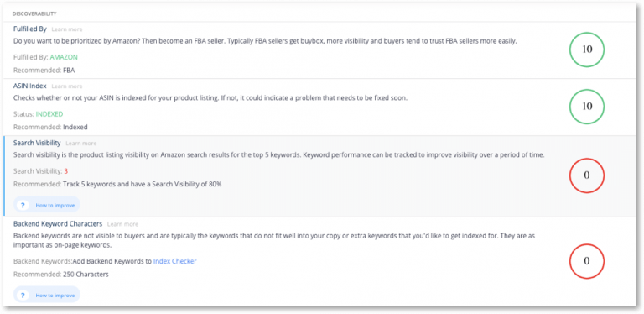Select the DISCOVERABILITY section header
The width and height of the screenshot is (644, 314).
tap(34, 14)
